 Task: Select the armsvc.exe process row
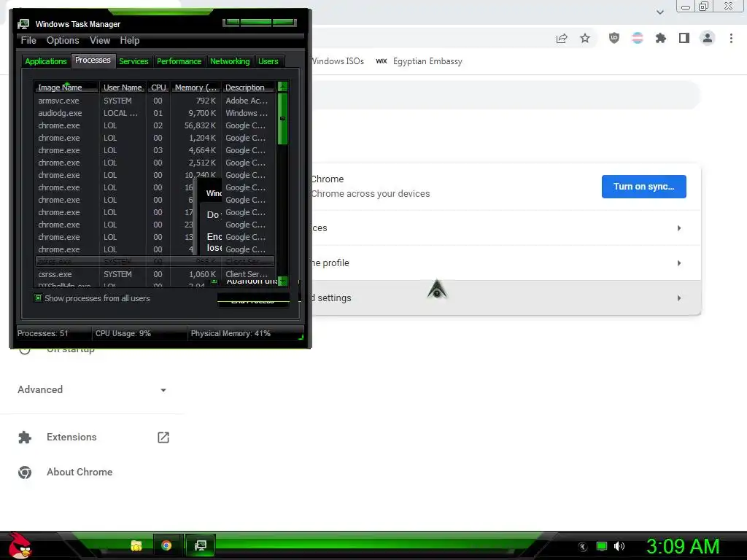click(155, 101)
